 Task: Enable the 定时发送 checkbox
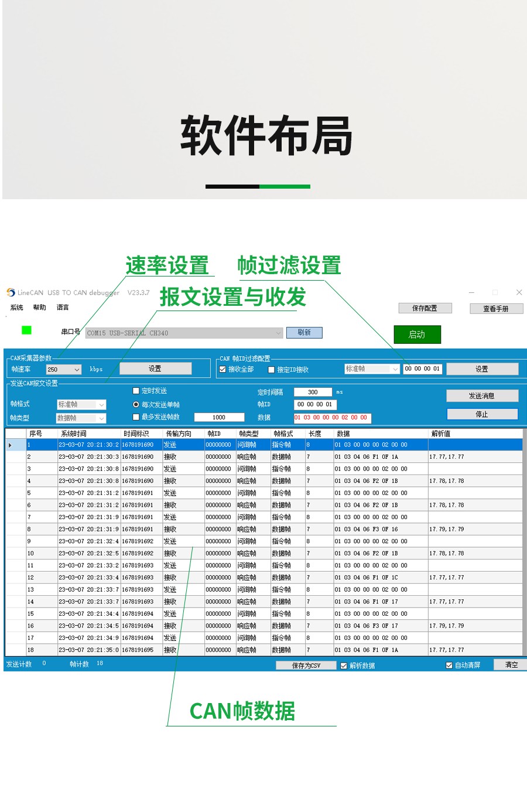(x=136, y=391)
